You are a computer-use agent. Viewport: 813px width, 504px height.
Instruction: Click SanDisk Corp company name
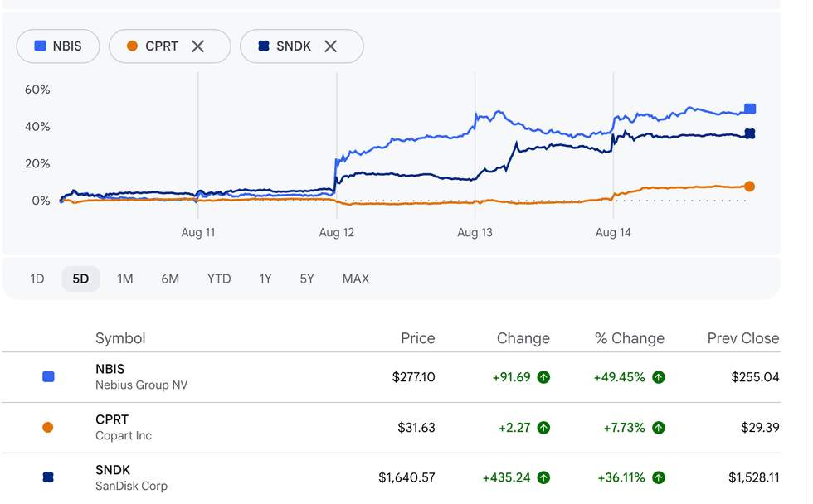tap(131, 487)
